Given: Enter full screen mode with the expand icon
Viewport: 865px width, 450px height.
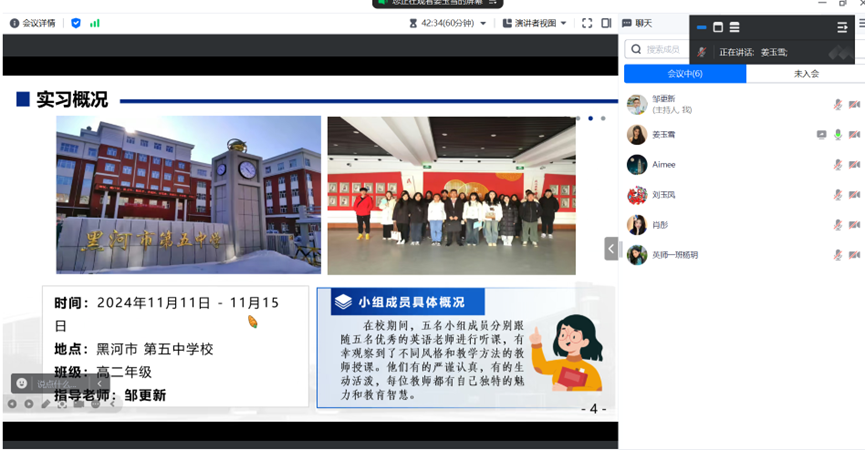Looking at the screenshot, I should coord(587,23).
